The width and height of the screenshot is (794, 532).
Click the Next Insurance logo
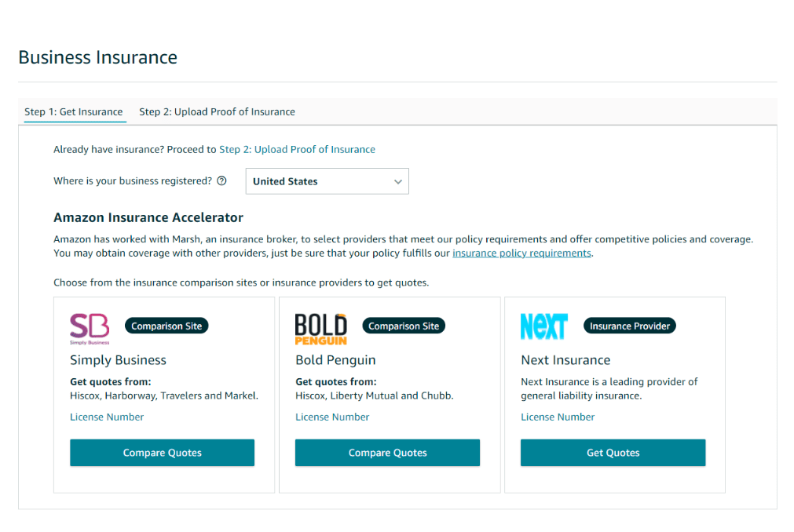coord(543,326)
